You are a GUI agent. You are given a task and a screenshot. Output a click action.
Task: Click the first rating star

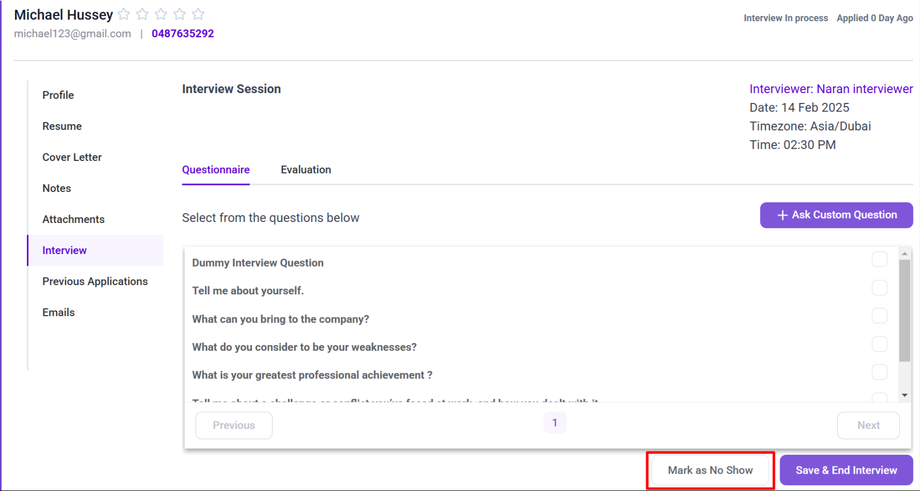[124, 15]
